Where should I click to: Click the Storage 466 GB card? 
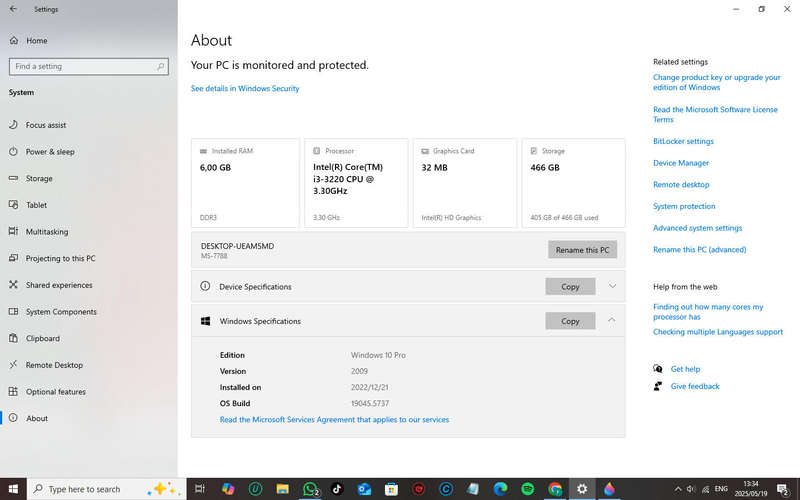pyautogui.click(x=573, y=183)
